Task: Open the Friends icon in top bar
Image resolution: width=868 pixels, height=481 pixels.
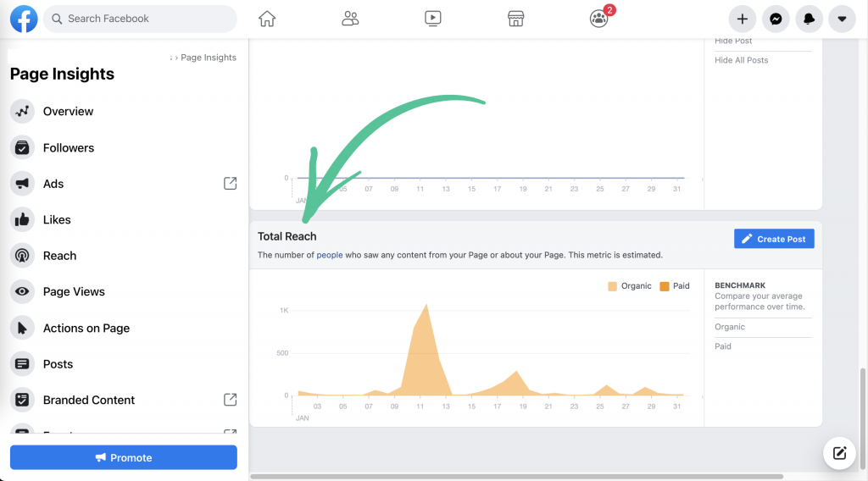Action: pos(350,19)
